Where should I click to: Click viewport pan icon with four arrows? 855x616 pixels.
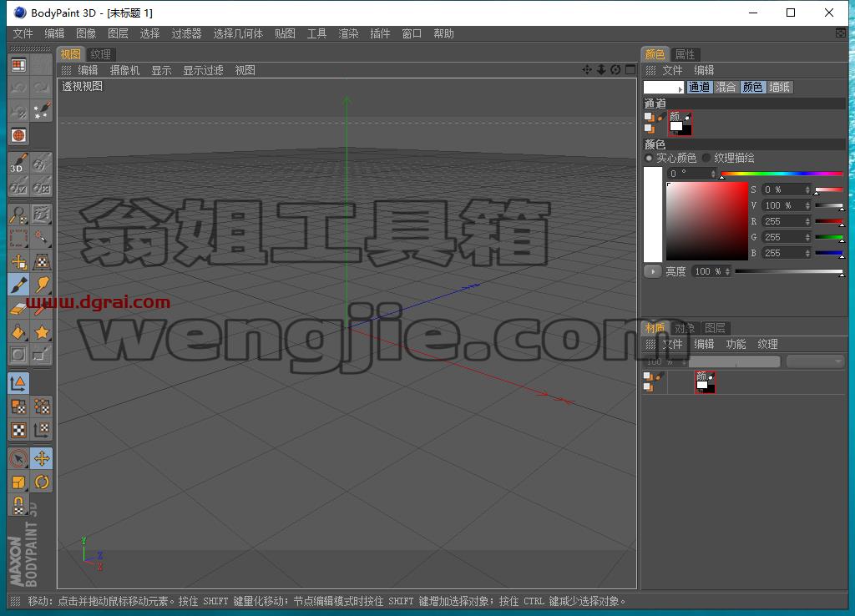coord(587,70)
